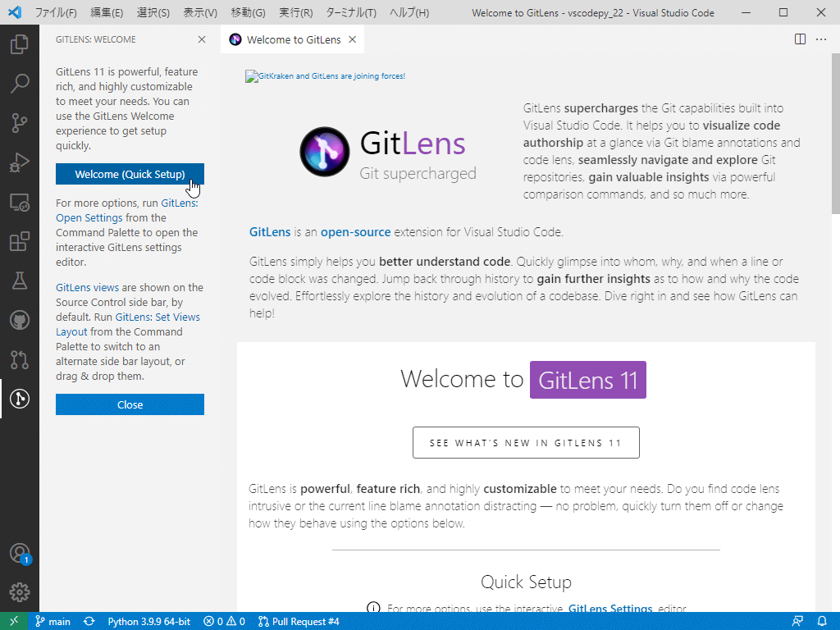
Task: Select the Source Control icon
Action: point(21,122)
